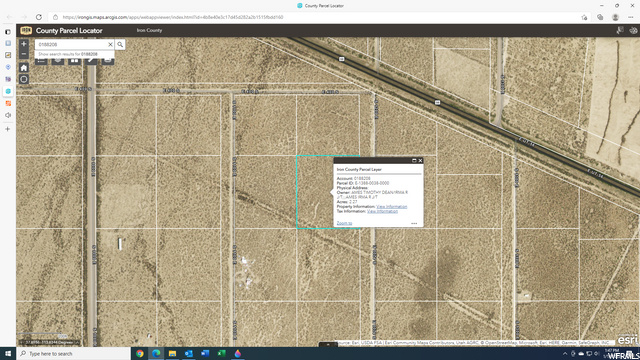Maximize the parcel popup window
This screenshot has height=360, width=640.
[414, 160]
